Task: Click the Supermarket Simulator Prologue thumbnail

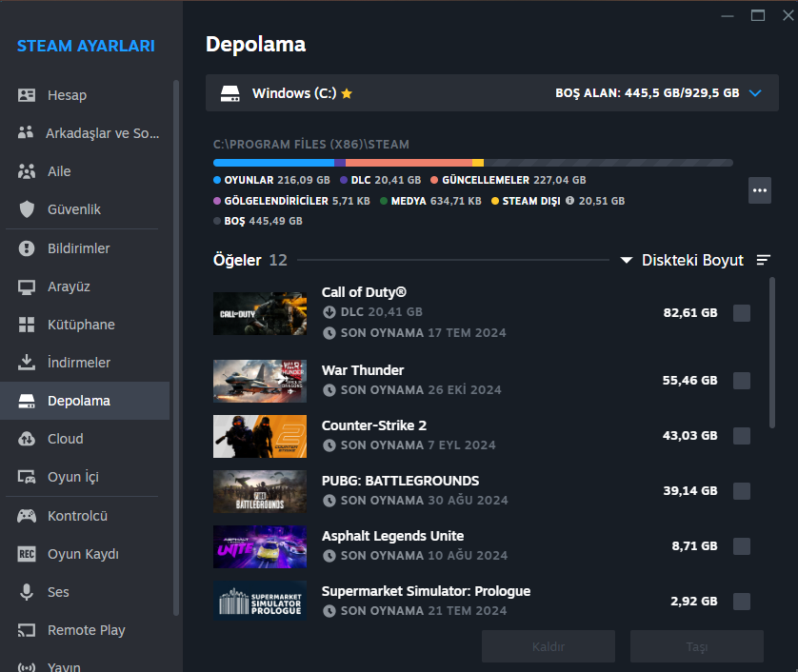Action: [260, 601]
